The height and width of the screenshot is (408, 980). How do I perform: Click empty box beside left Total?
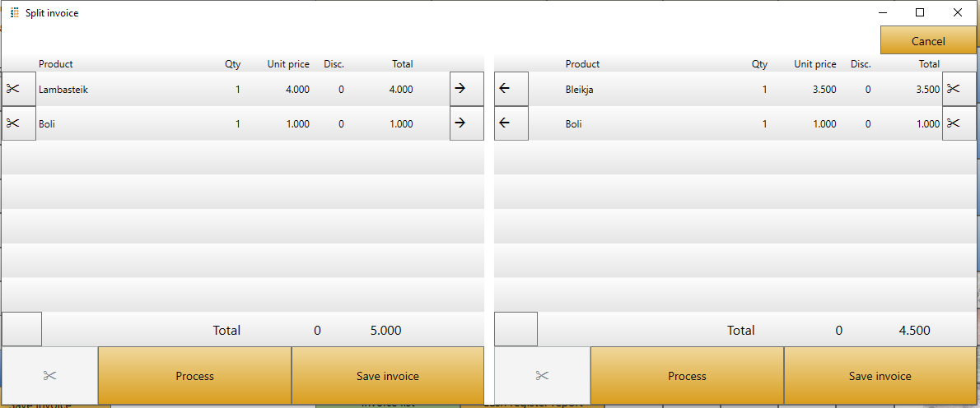point(22,329)
